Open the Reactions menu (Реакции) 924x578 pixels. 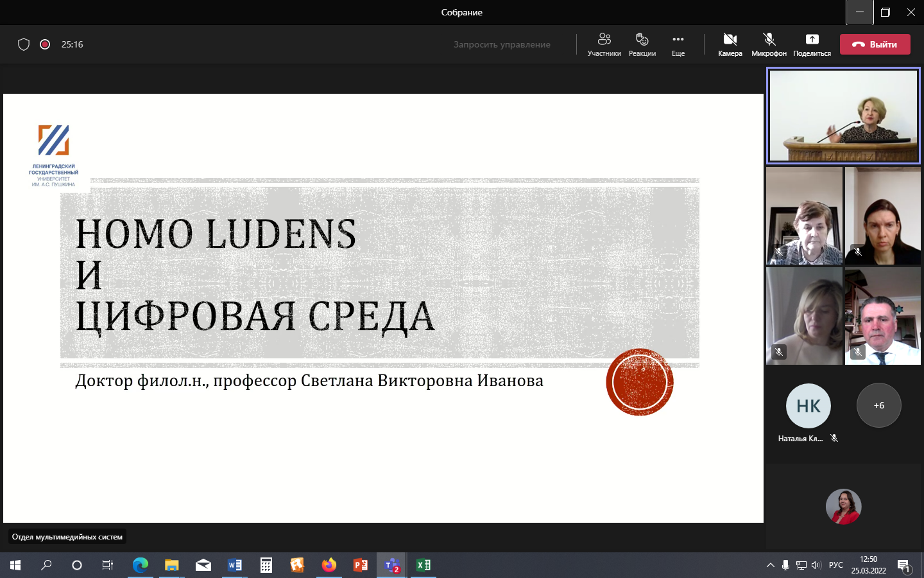pyautogui.click(x=642, y=44)
